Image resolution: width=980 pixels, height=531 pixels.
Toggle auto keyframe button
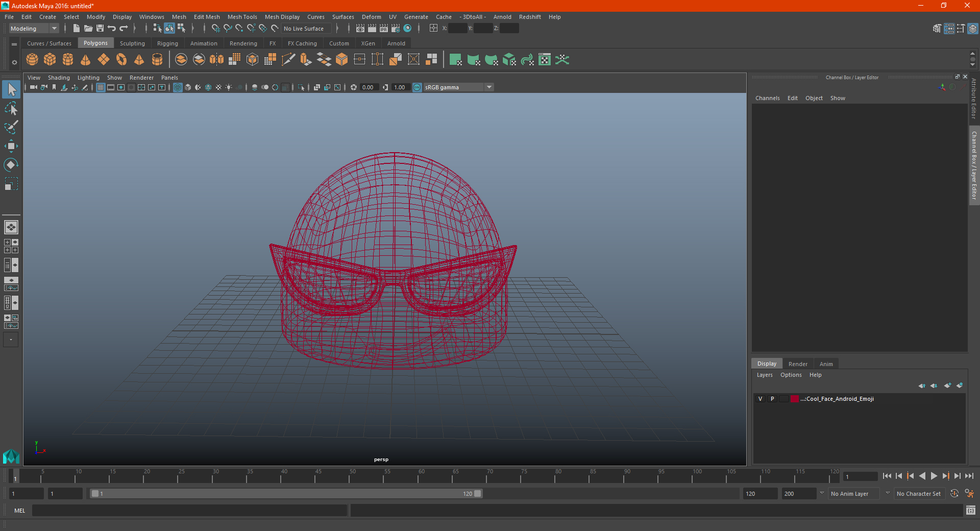coord(954,493)
